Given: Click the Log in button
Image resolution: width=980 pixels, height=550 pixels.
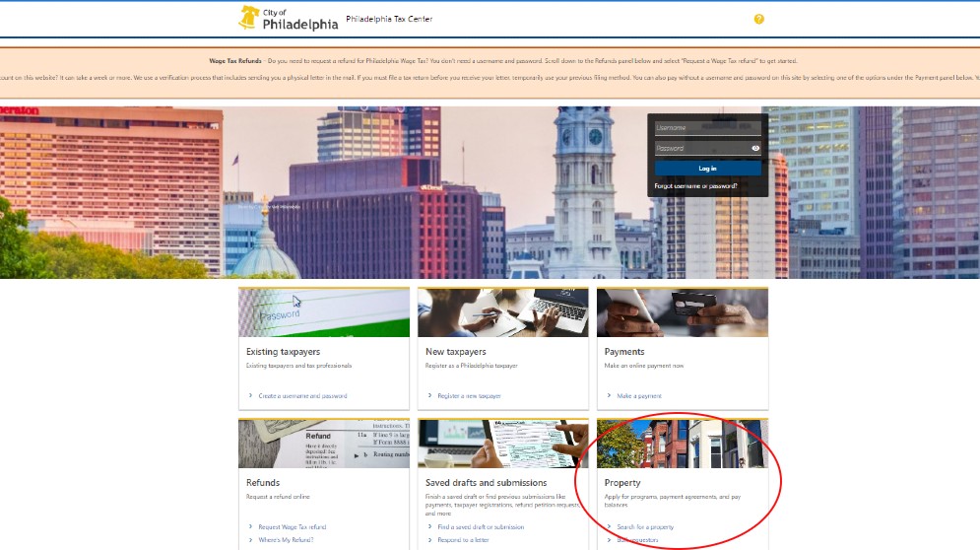Looking at the screenshot, I should pyautogui.click(x=707, y=169).
